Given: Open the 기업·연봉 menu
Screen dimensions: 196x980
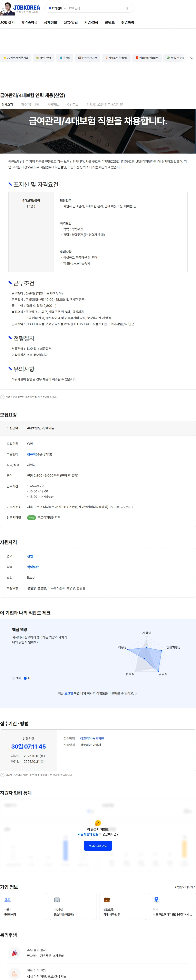Looking at the screenshot, I should [91, 22].
